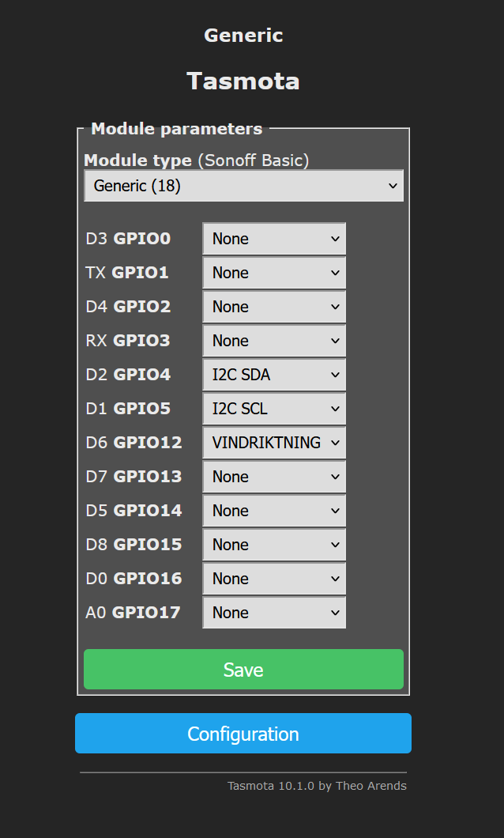Expand the D8 GPIO15 dropdown

coord(274,544)
